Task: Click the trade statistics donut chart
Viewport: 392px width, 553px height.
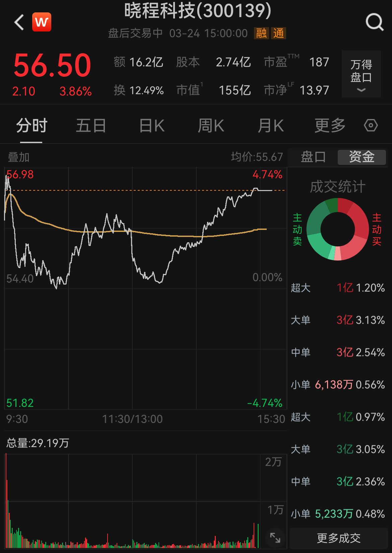Action: click(337, 230)
